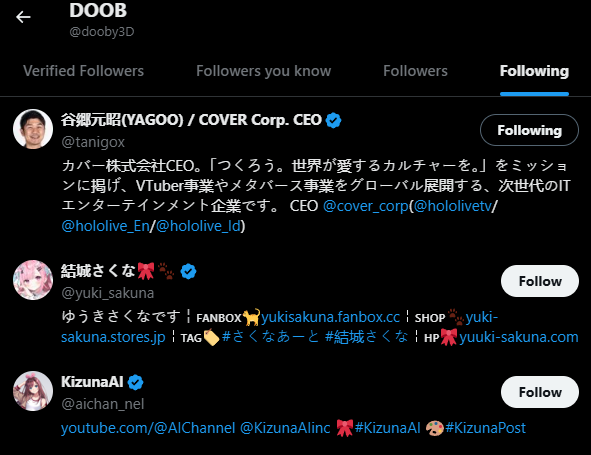Click KizunaAI's verified badge icon
The height and width of the screenshot is (455, 591).
click(135, 382)
